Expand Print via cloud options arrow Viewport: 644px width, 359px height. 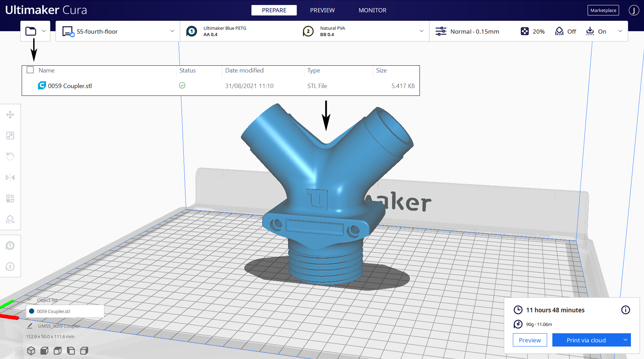pos(625,340)
